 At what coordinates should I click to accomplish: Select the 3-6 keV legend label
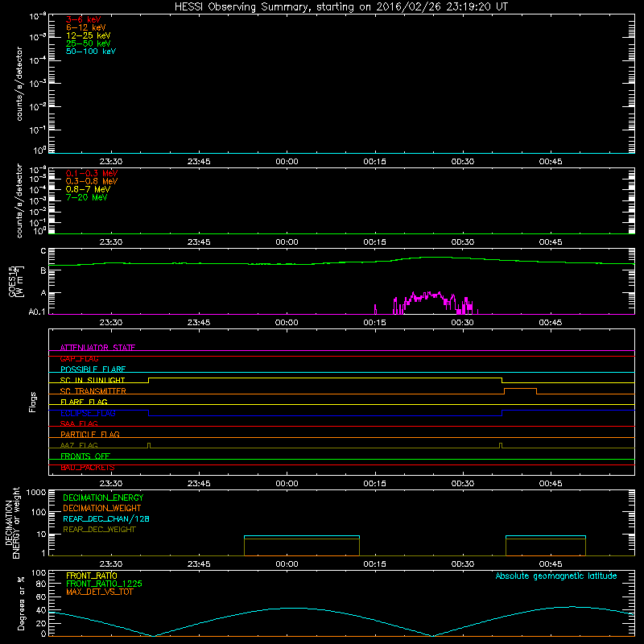[83, 19]
